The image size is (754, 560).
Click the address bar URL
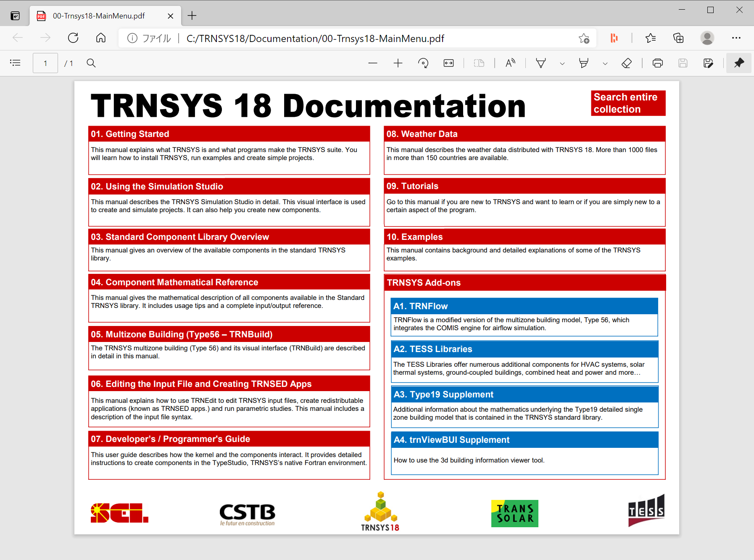click(315, 38)
